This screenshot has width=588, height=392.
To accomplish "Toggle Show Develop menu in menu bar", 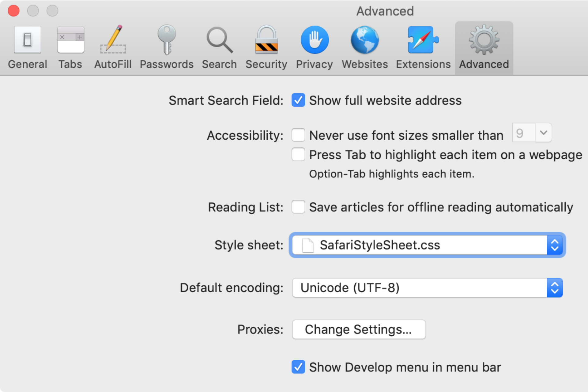I will [298, 367].
